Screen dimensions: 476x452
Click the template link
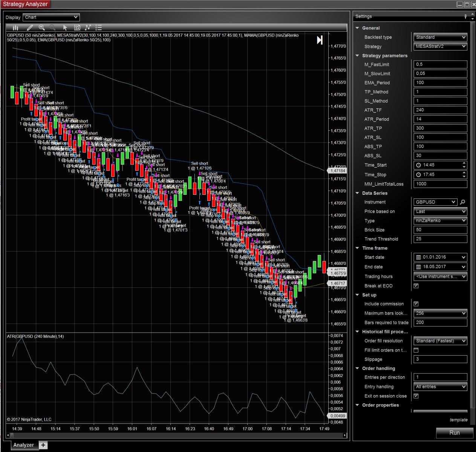(458, 420)
